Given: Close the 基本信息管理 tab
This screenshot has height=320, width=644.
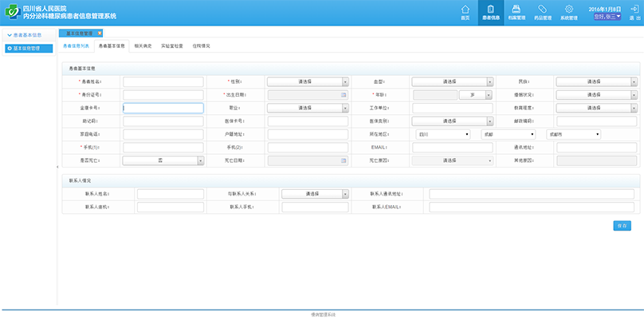Looking at the screenshot, I should [98, 34].
